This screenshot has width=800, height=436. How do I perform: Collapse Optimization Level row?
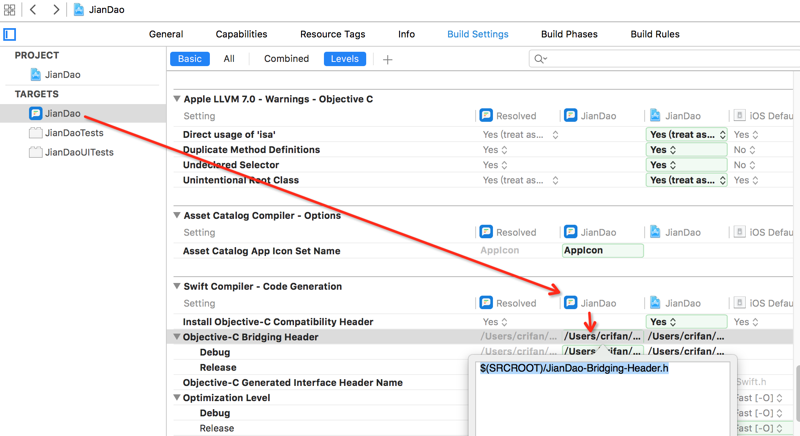pos(177,397)
